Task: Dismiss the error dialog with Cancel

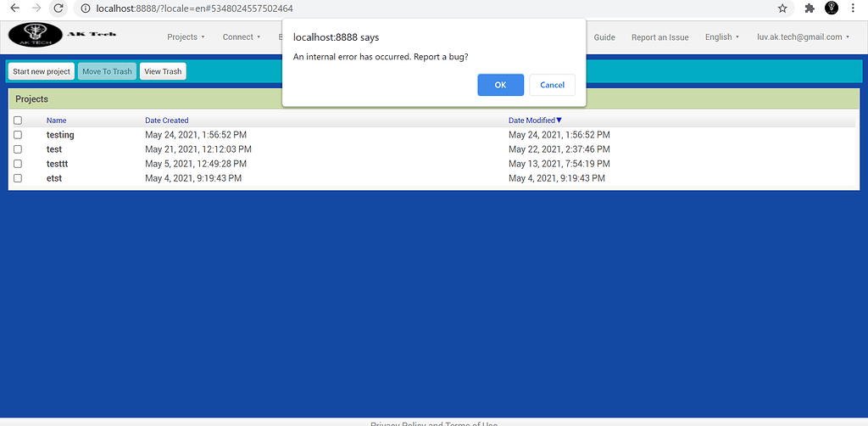Action: pyautogui.click(x=552, y=85)
